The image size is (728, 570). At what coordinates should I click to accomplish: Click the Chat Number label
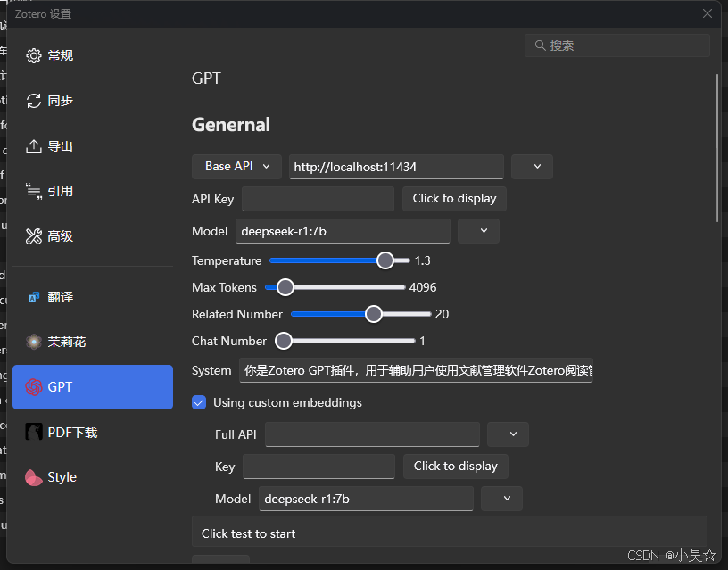229,341
